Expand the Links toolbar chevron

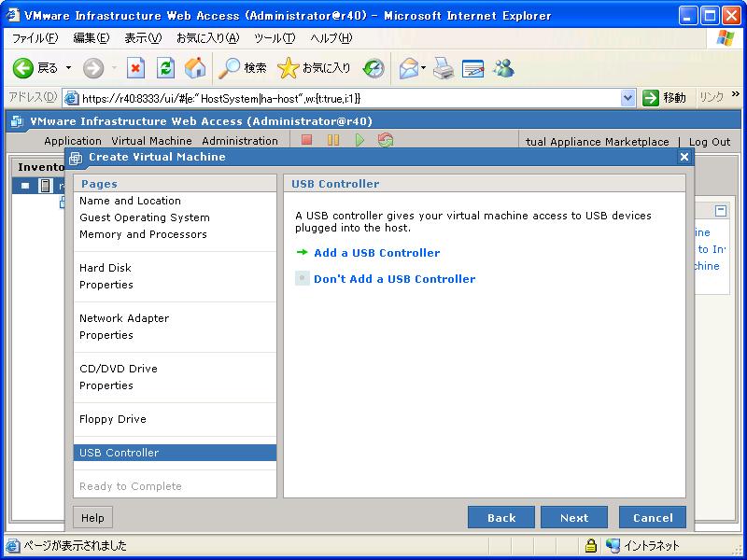pos(736,94)
